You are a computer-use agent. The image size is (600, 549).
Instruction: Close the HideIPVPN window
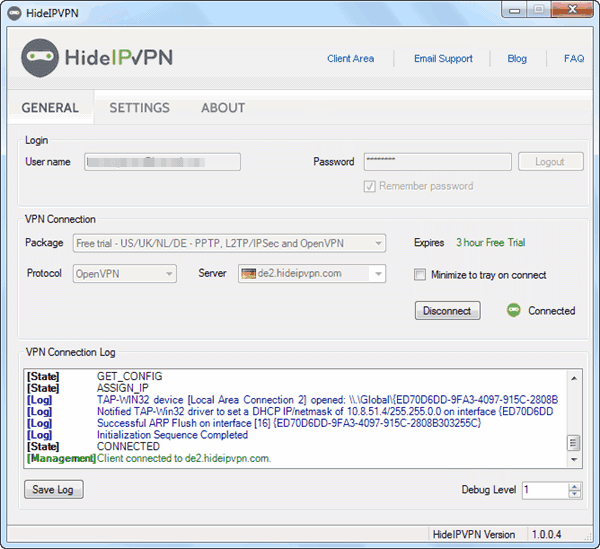[x=572, y=10]
